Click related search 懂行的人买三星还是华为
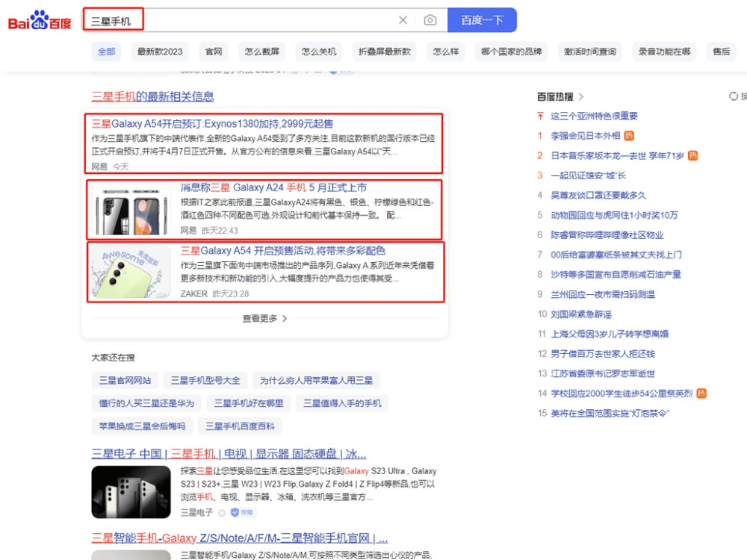 click(146, 403)
